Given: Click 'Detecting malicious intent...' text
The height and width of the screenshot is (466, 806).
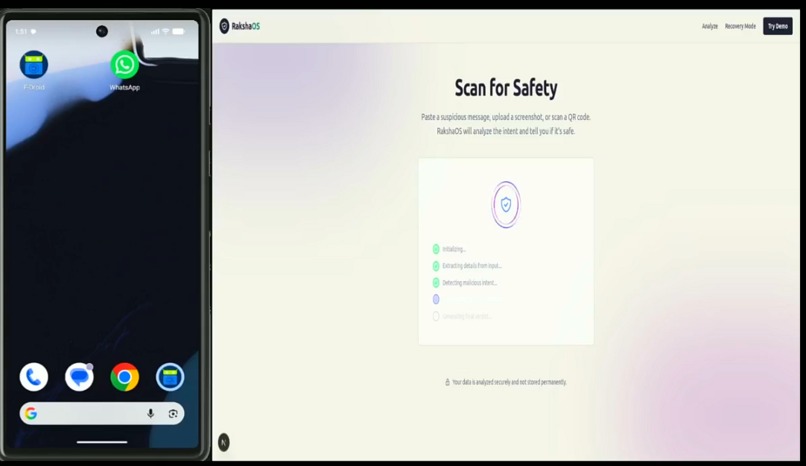Looking at the screenshot, I should [x=470, y=283].
